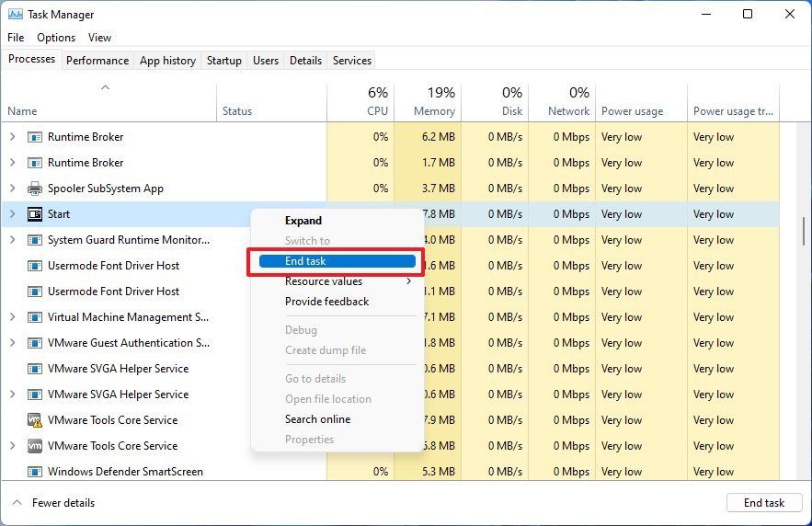Switch to the Startup tab
This screenshot has height=526, width=812.
click(223, 61)
